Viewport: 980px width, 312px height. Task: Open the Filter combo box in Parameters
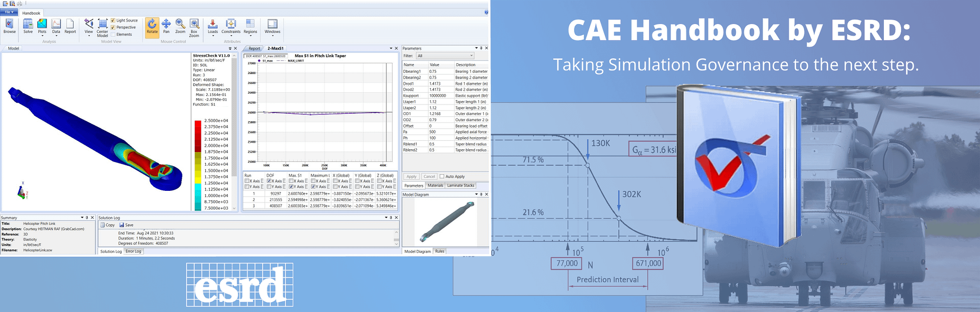coord(445,56)
